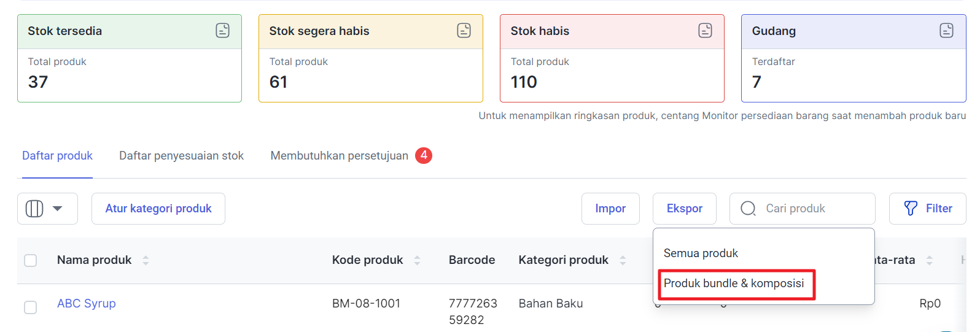Sort by Nama produk column arrows
The width and height of the screenshot is (980, 332).
click(146, 260)
